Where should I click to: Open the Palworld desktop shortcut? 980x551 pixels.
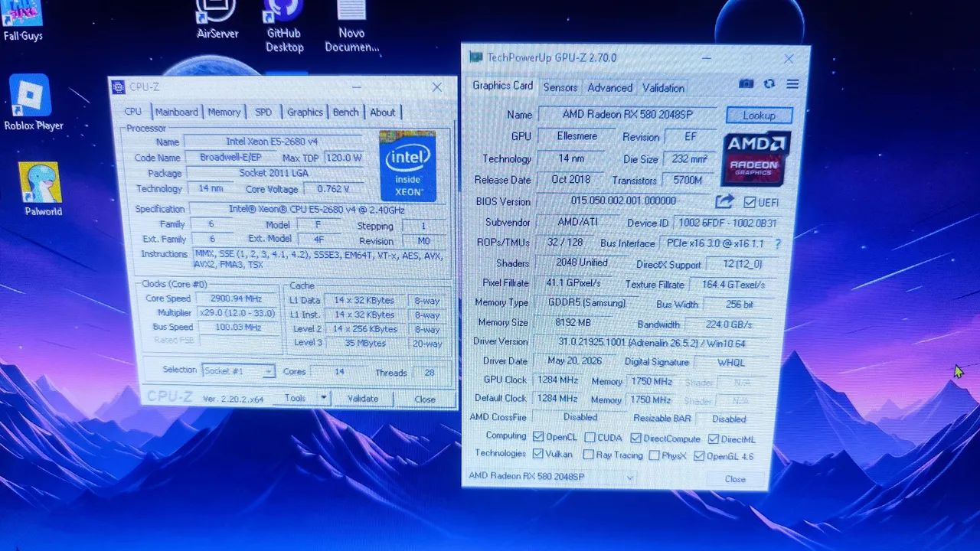click(42, 189)
